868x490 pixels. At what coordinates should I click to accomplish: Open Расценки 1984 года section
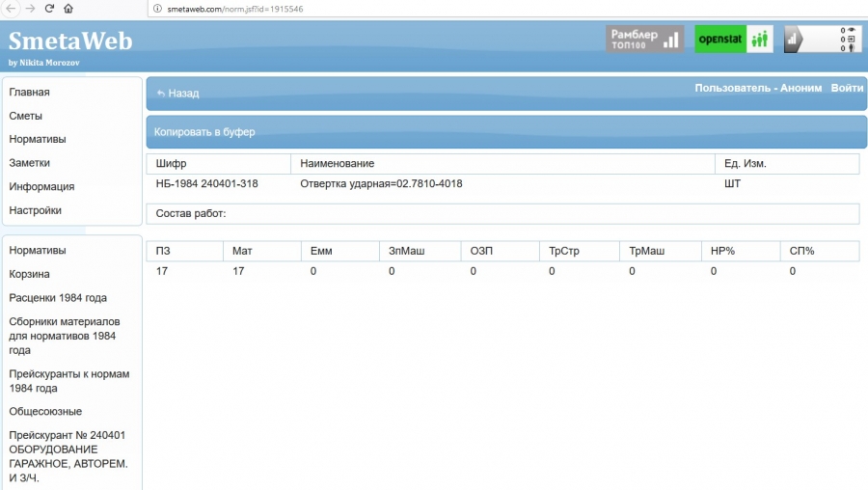[58, 298]
